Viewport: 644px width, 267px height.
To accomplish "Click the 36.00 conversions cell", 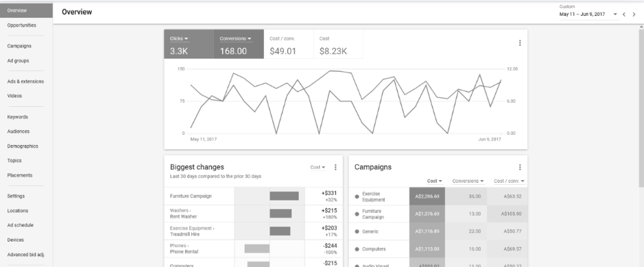I will click(466, 196).
